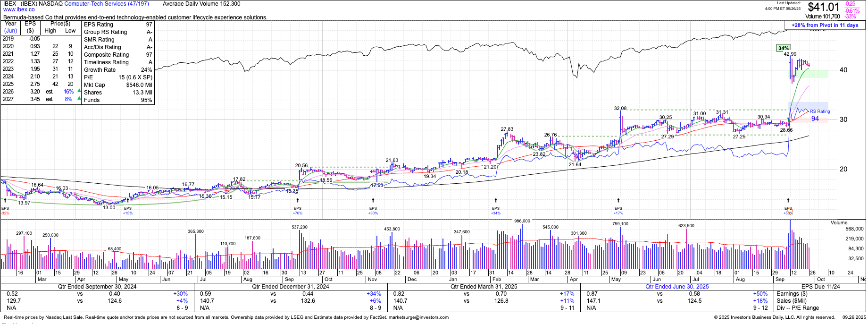Click the current price $41.01
This screenshot has height=324, width=868.
(824, 7)
